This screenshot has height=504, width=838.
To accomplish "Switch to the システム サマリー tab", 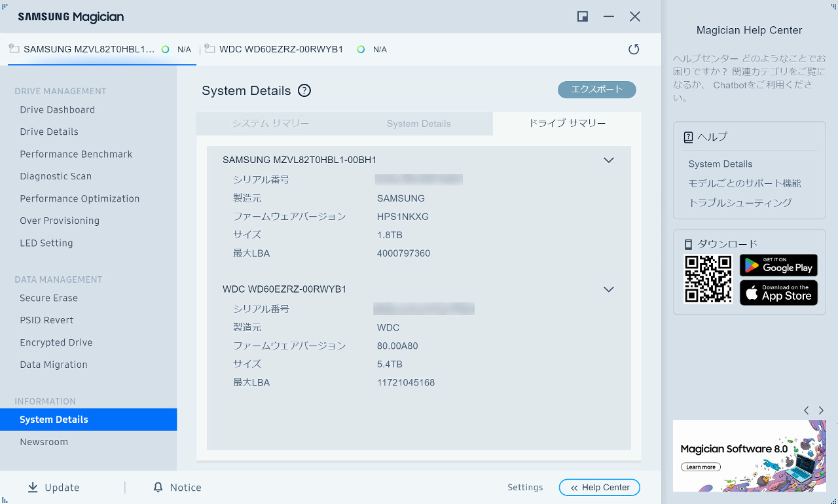I will click(270, 124).
